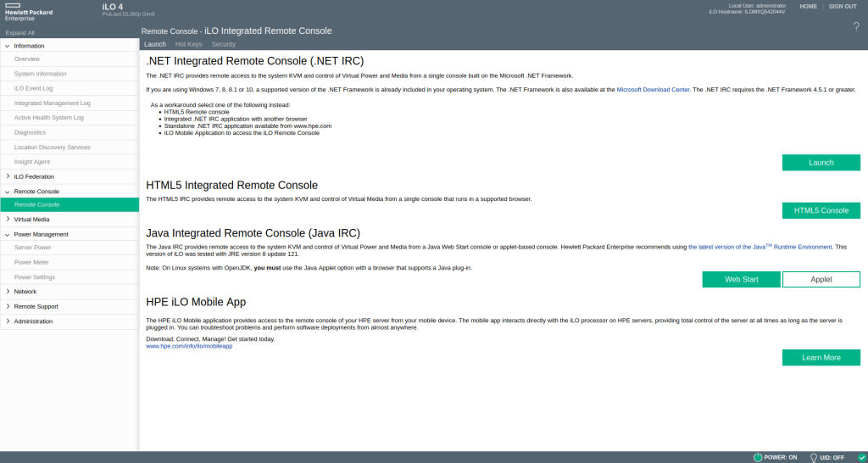Expand the iLO Federation section
Image resolution: width=868 pixels, height=463 pixels.
click(x=7, y=176)
